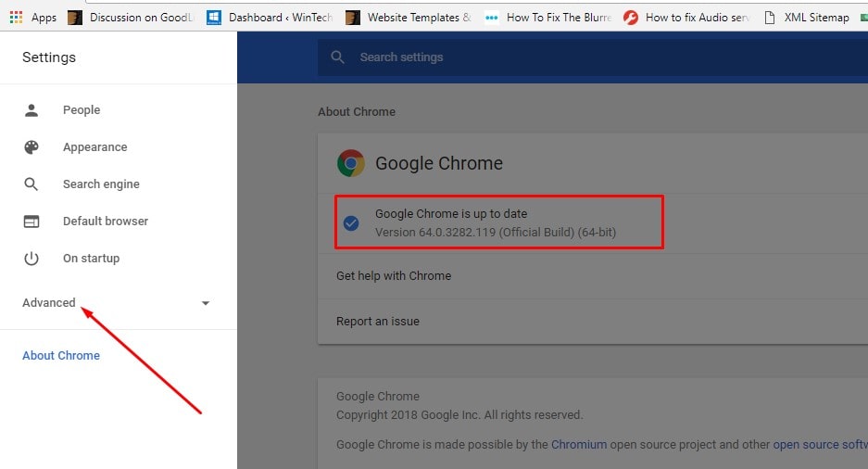Image resolution: width=868 pixels, height=469 pixels.
Task: Open the XML Sitemap bookmark
Action: point(816,18)
